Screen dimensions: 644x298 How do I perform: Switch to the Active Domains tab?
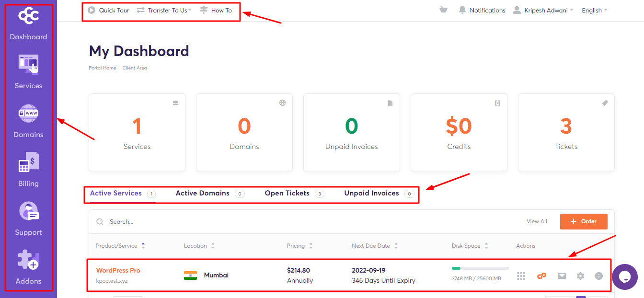coord(202,193)
